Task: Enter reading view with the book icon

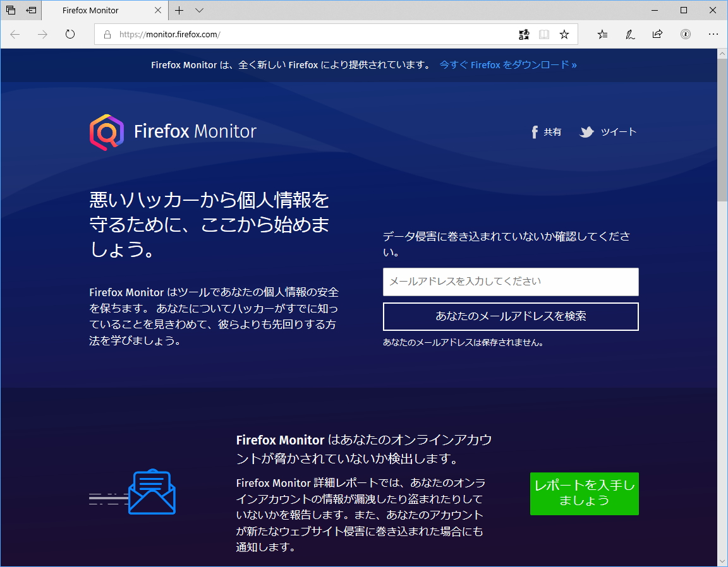Action: pyautogui.click(x=544, y=34)
